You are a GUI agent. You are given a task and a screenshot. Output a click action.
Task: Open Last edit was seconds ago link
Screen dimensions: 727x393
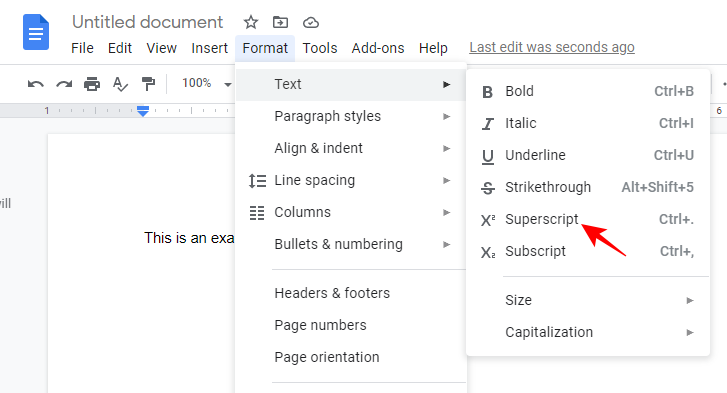[552, 47]
